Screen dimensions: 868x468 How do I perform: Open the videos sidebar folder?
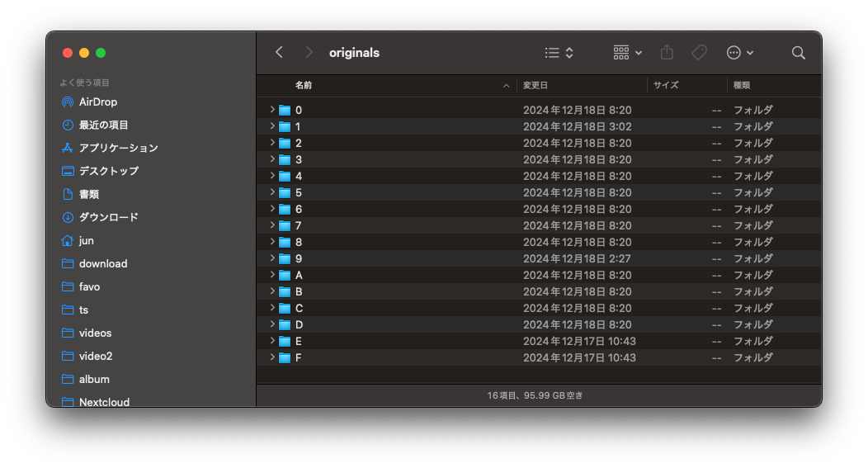point(87,333)
